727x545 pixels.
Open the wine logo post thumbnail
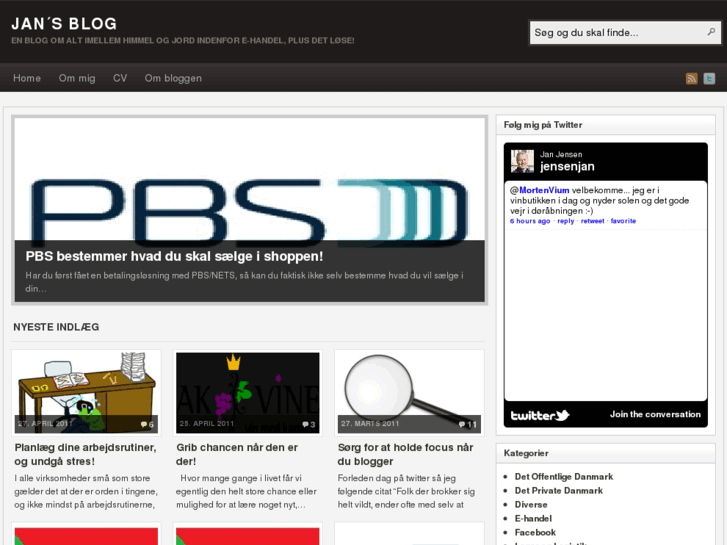(248, 393)
